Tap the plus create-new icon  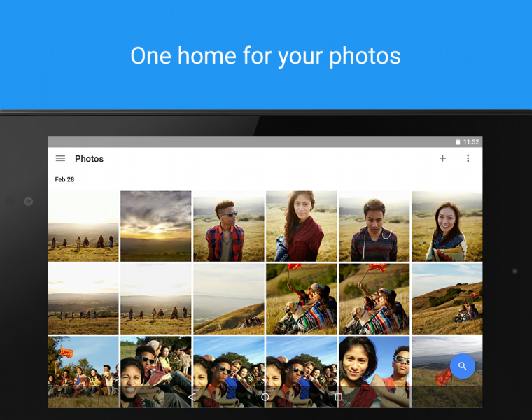click(442, 158)
